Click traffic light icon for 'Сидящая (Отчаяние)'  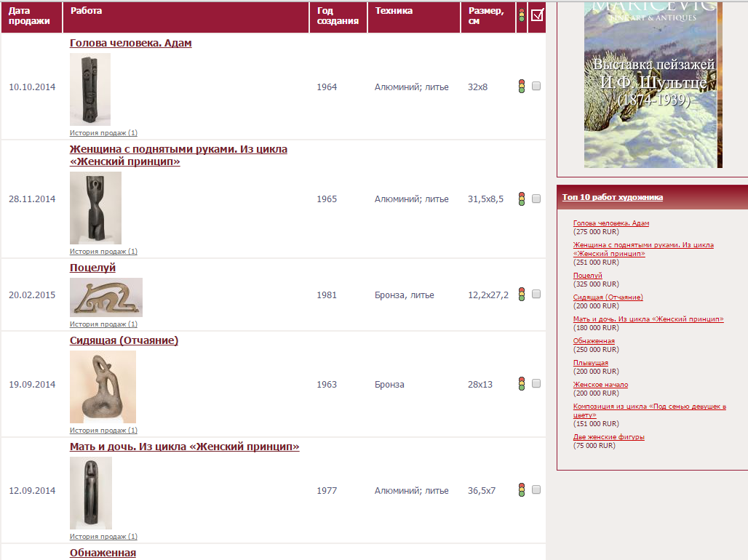click(521, 384)
